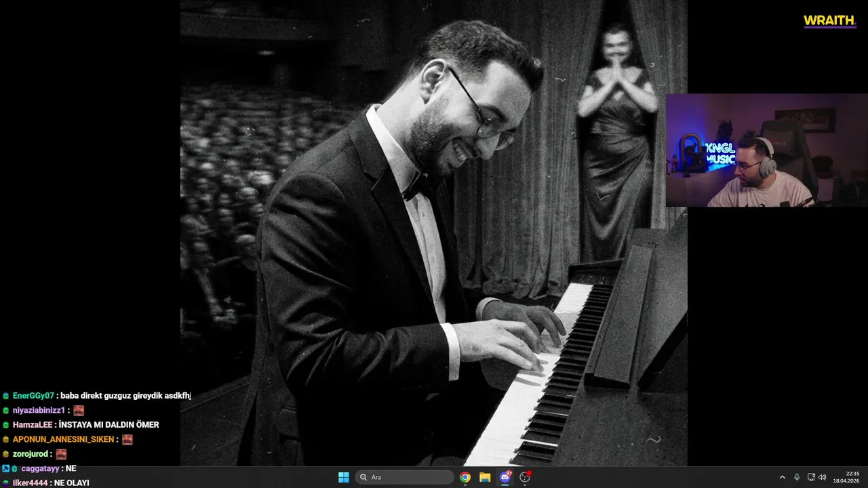Click the purple badge beside ilker4444
Viewport: 868px width, 488px height.
[5, 483]
